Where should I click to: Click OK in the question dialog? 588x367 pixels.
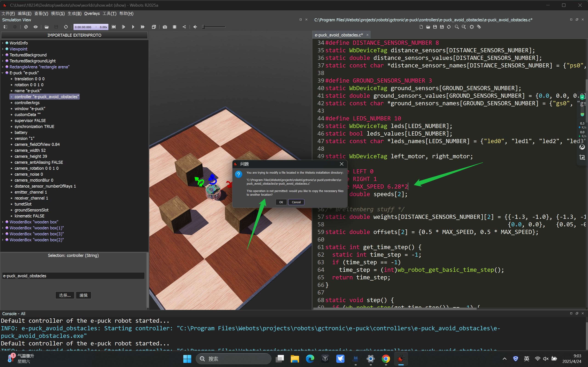click(x=281, y=202)
